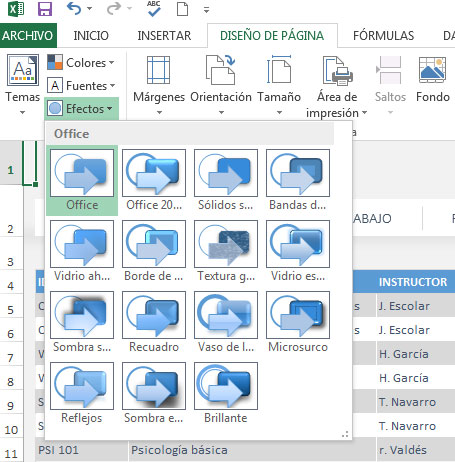Create a new blank document from the toolbar

click(x=182, y=9)
